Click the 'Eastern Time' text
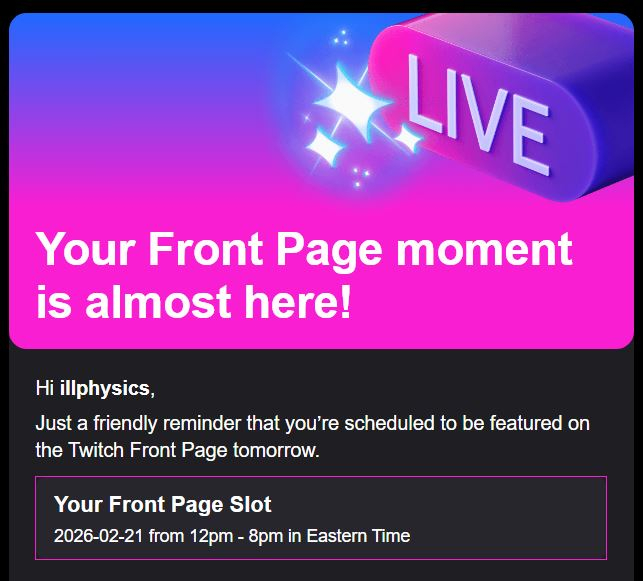Viewport: 643px width, 581px height. click(x=358, y=536)
